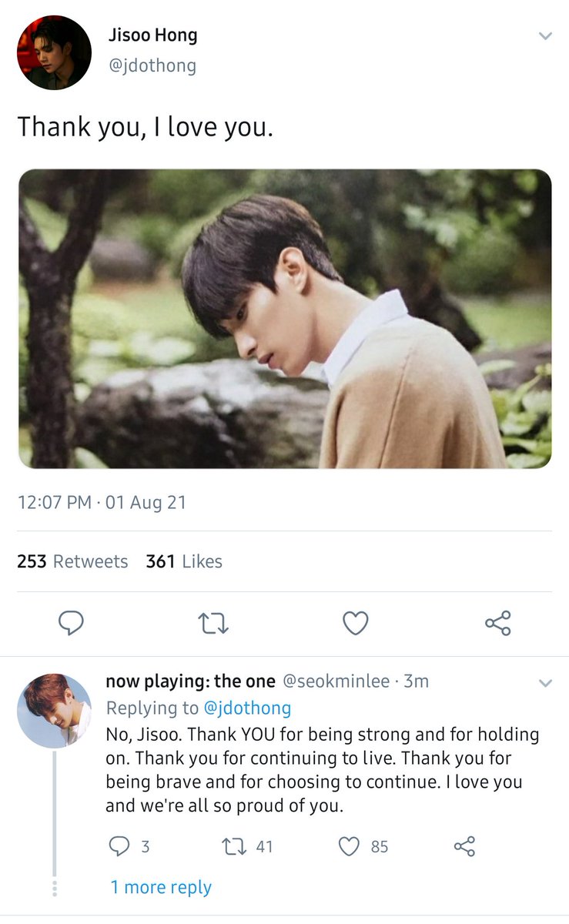Open tweet options chevron beside Jisoo Hong

(544, 36)
